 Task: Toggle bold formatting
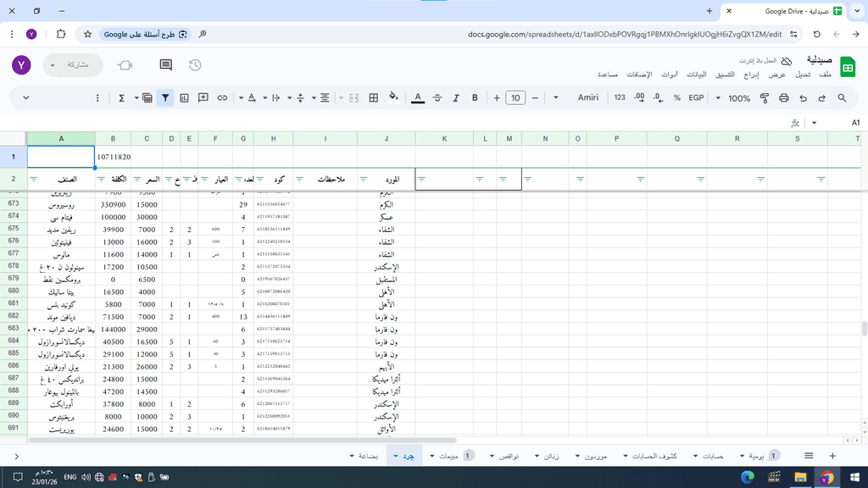(475, 98)
